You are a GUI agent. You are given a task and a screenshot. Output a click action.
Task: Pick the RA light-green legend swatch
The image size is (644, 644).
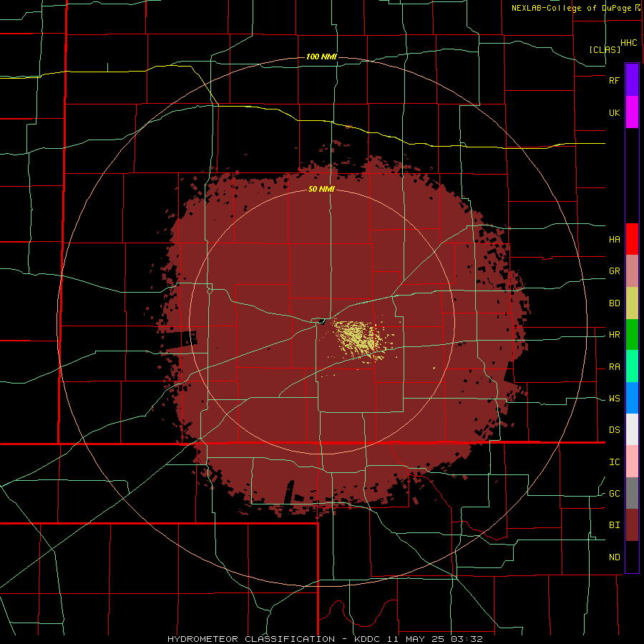click(632, 366)
